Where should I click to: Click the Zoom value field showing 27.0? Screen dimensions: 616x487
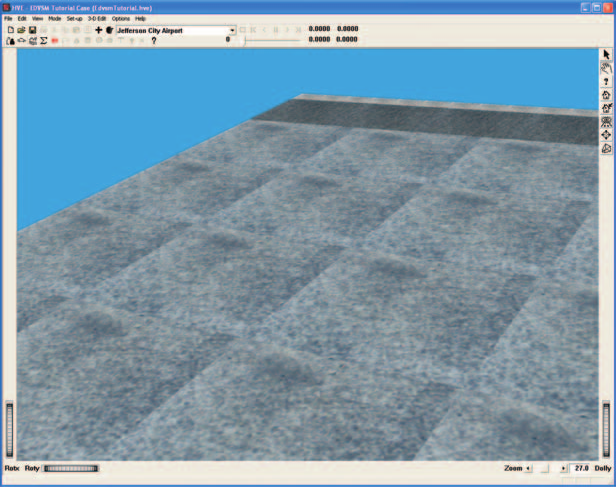(581, 468)
